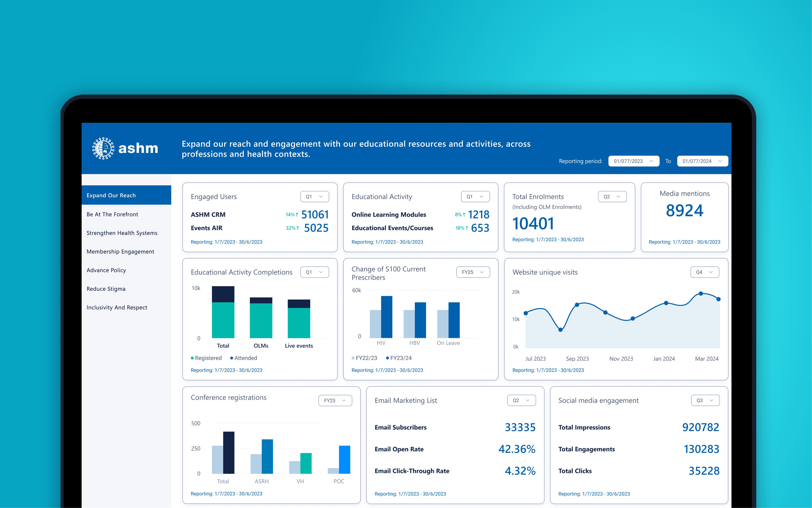The width and height of the screenshot is (812, 508).
Task: Click Reporting date link under Conference registrations
Action: 227,494
